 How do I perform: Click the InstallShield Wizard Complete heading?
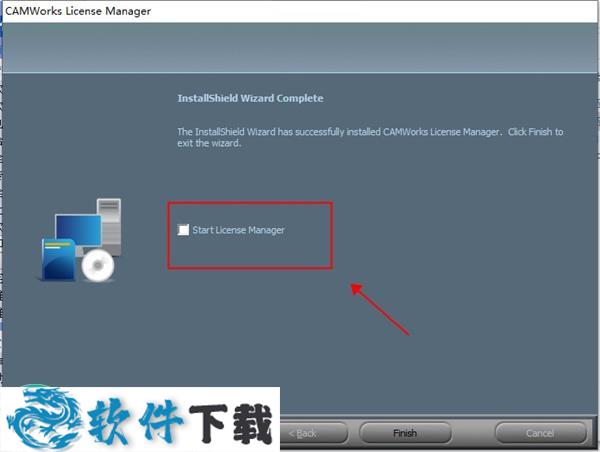click(250, 98)
